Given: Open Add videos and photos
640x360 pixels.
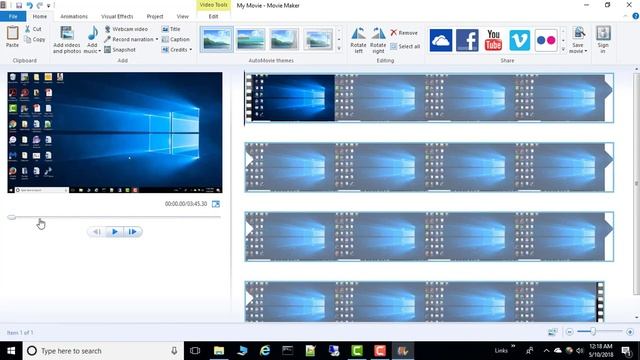Looking at the screenshot, I should pos(67,40).
